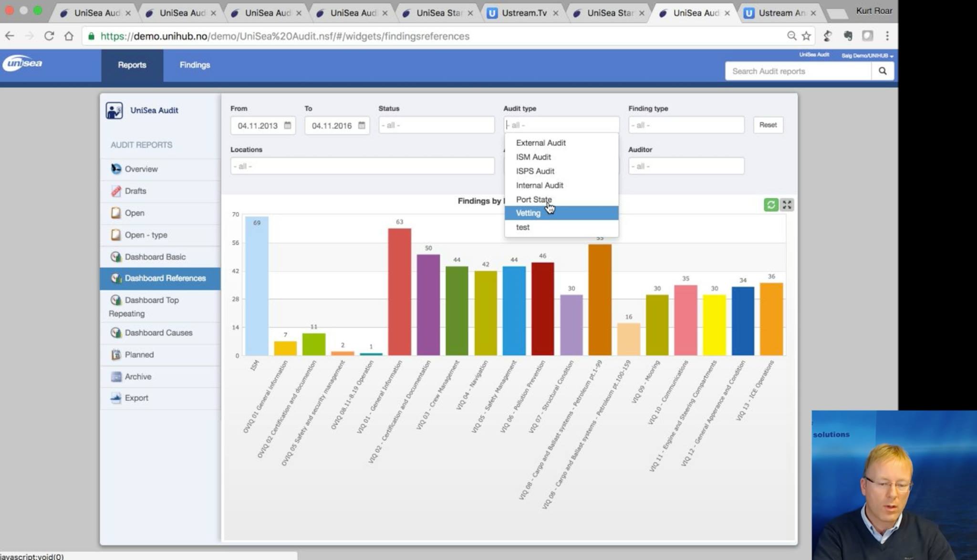The width and height of the screenshot is (977, 560).
Task: Open the From date calendar icon
Action: [287, 125]
